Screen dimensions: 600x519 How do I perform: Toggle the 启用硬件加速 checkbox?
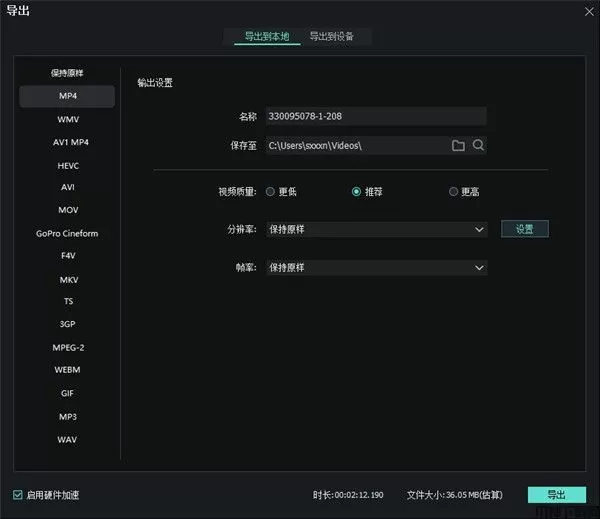18,495
